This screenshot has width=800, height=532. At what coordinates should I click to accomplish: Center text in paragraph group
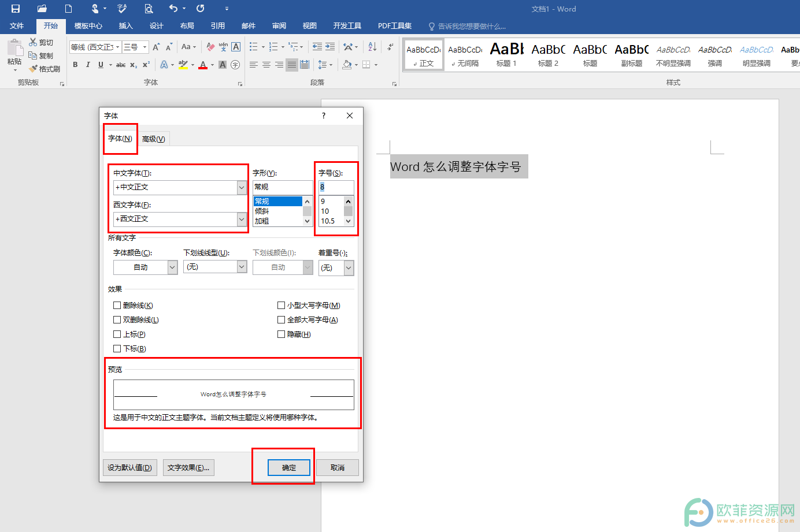pyautogui.click(x=266, y=65)
